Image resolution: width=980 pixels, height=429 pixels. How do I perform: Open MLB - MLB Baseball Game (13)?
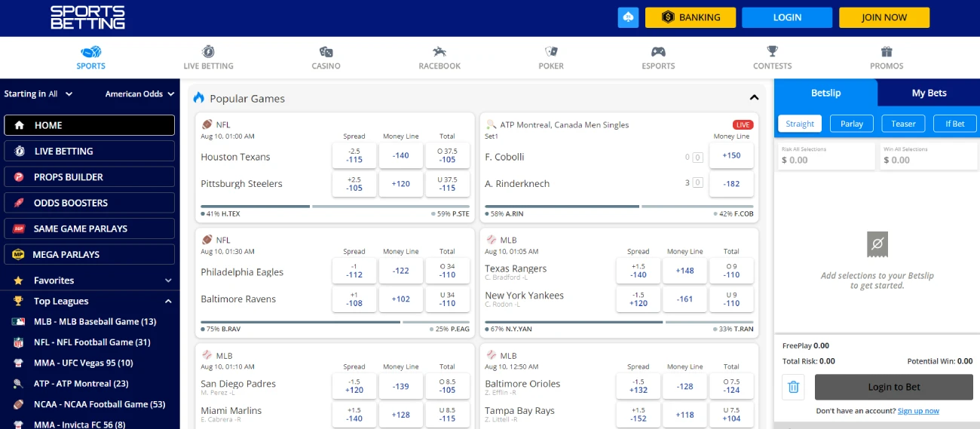point(95,321)
